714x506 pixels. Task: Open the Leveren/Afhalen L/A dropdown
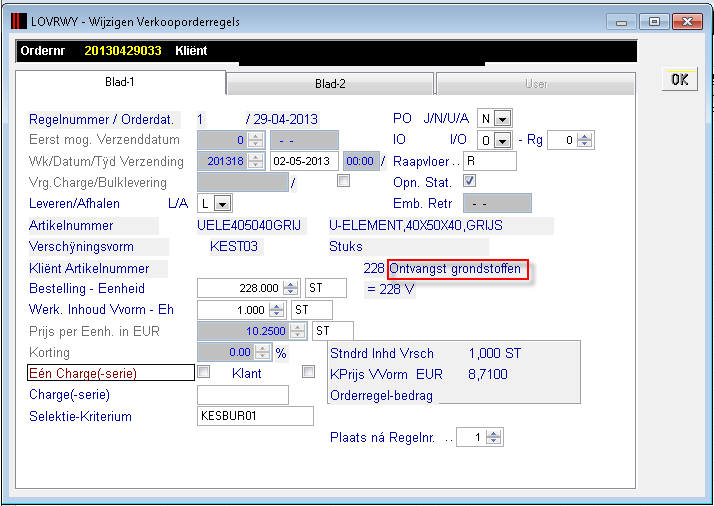click(222, 204)
